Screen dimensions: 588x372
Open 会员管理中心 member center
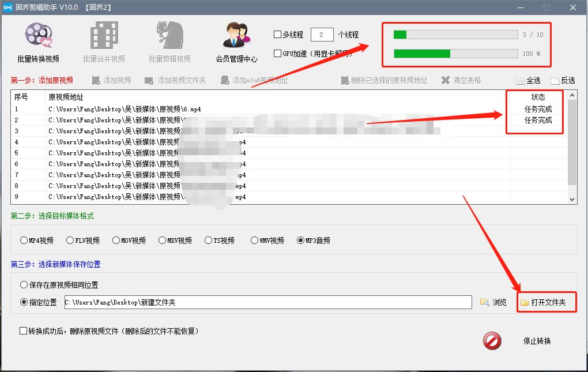tap(236, 42)
